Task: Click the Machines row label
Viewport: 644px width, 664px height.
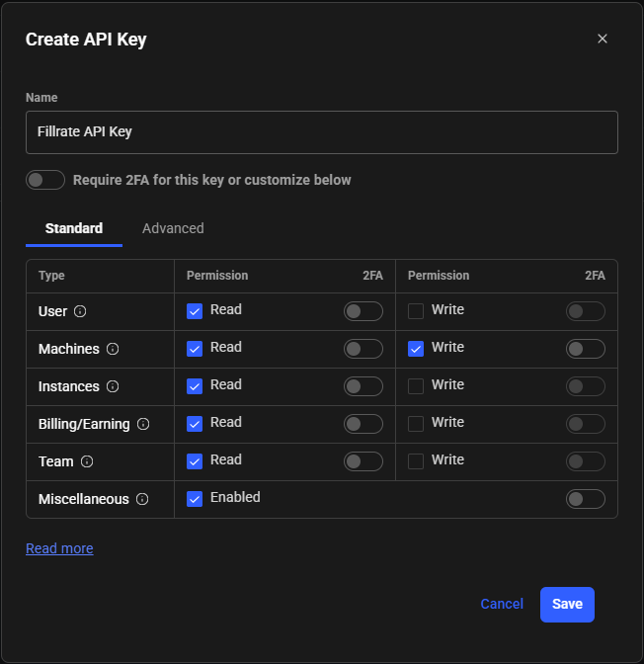Action: (x=68, y=349)
